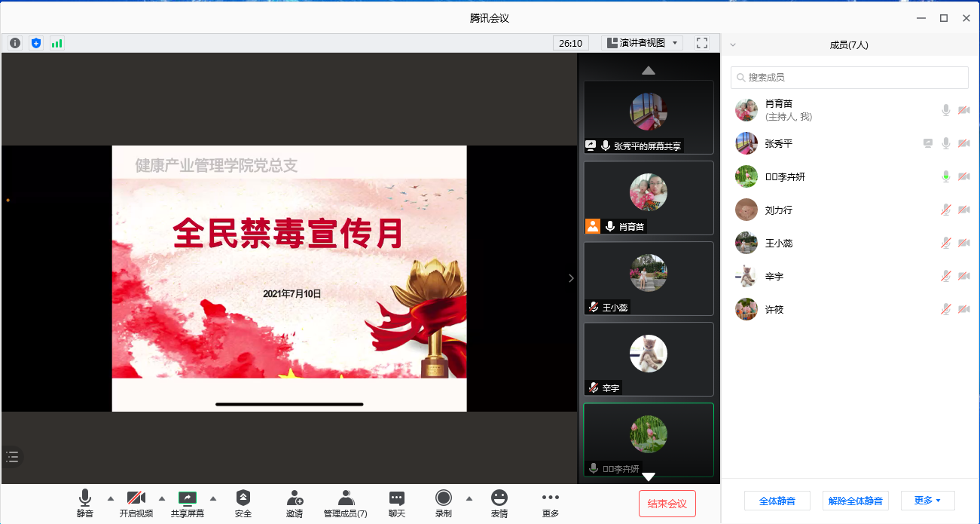Click the 安全 security toolbar icon
Screen dimensions: 980x524
tap(243, 503)
